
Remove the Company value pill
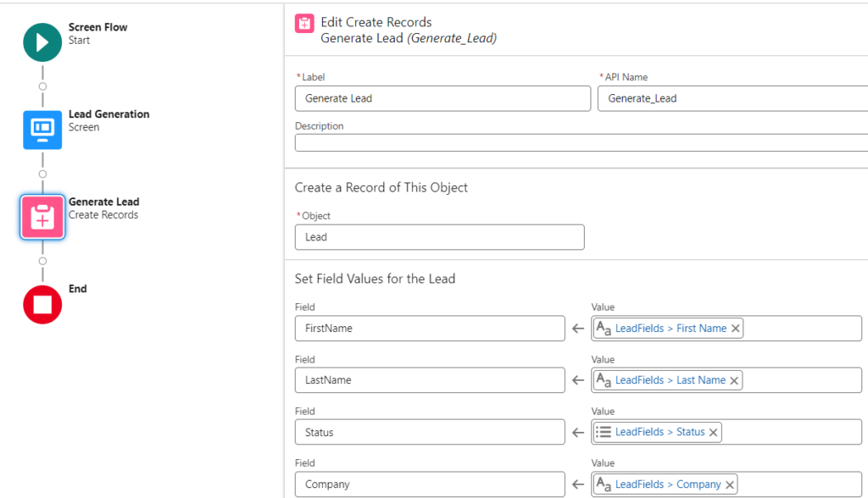point(729,484)
